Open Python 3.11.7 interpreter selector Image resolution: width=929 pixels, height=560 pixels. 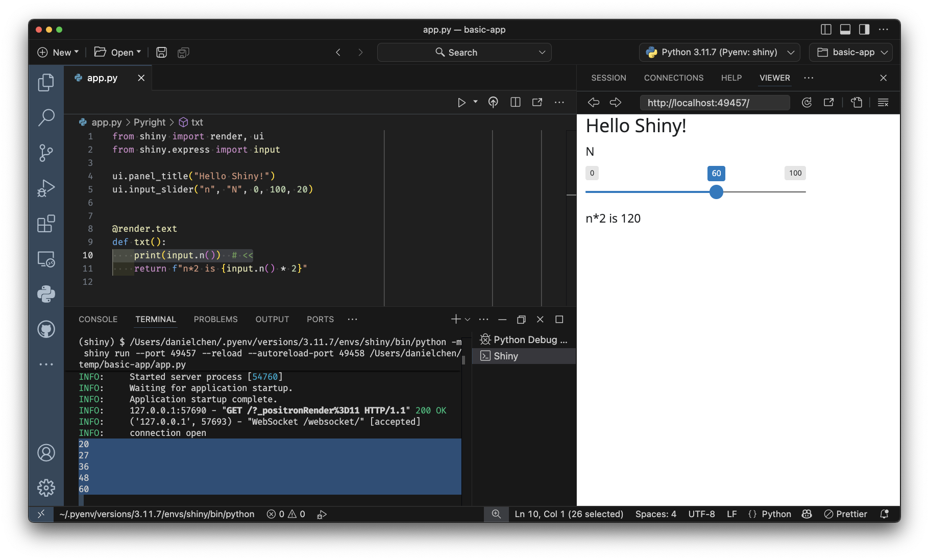pos(720,52)
